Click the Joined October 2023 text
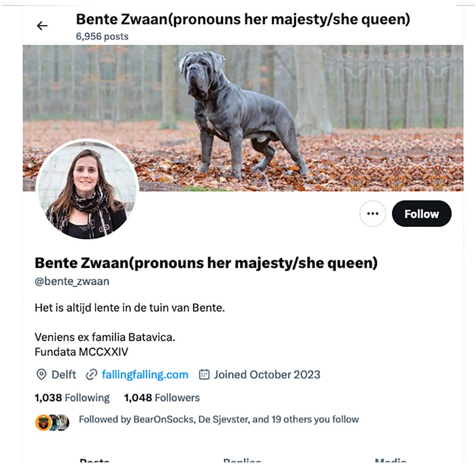Image resolution: width=476 pixels, height=464 pixels. coord(267,375)
